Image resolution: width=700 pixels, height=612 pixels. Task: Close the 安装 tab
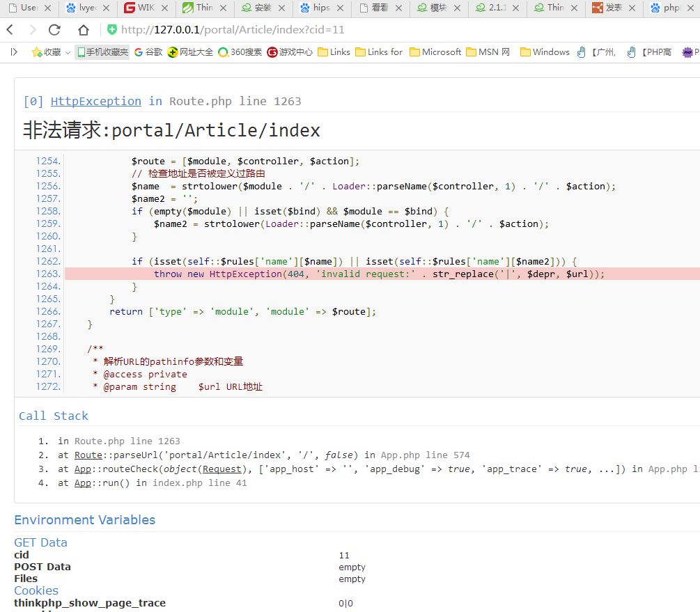coord(281,8)
